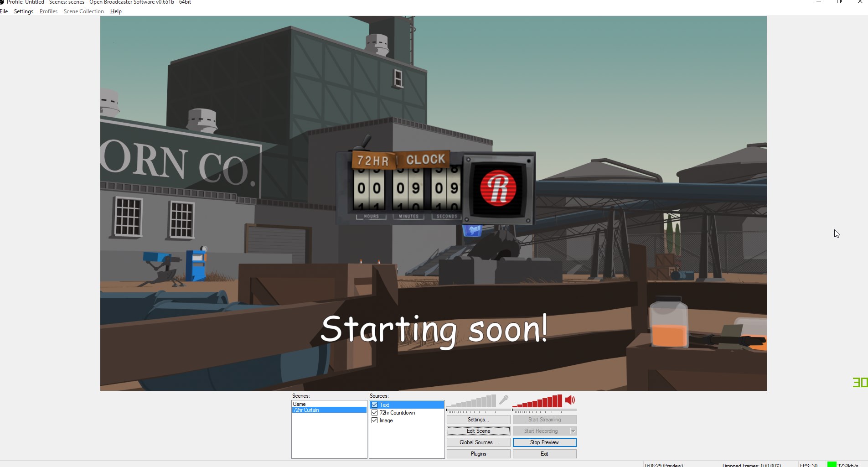Click the red R logo in preview
868x467 pixels.
click(x=498, y=188)
